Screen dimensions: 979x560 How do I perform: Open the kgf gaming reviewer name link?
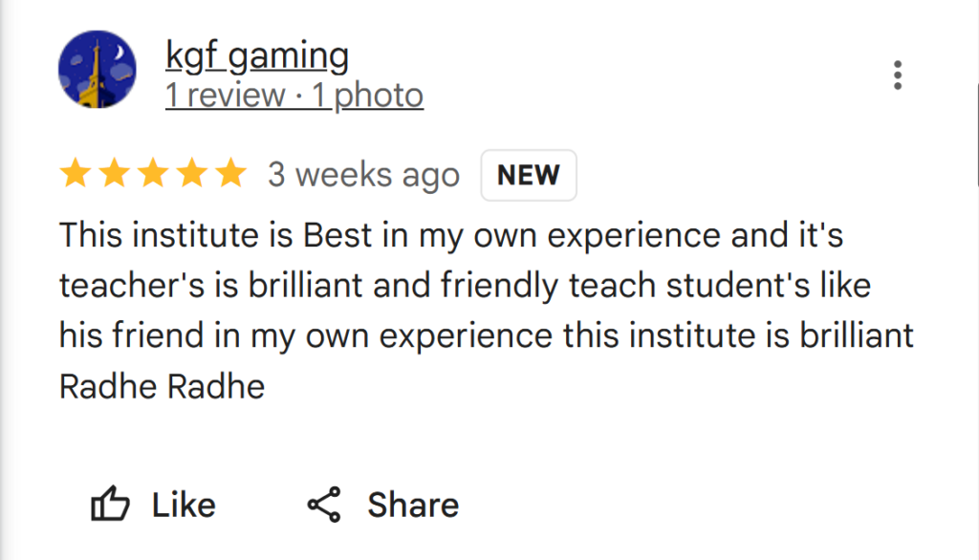pos(256,56)
